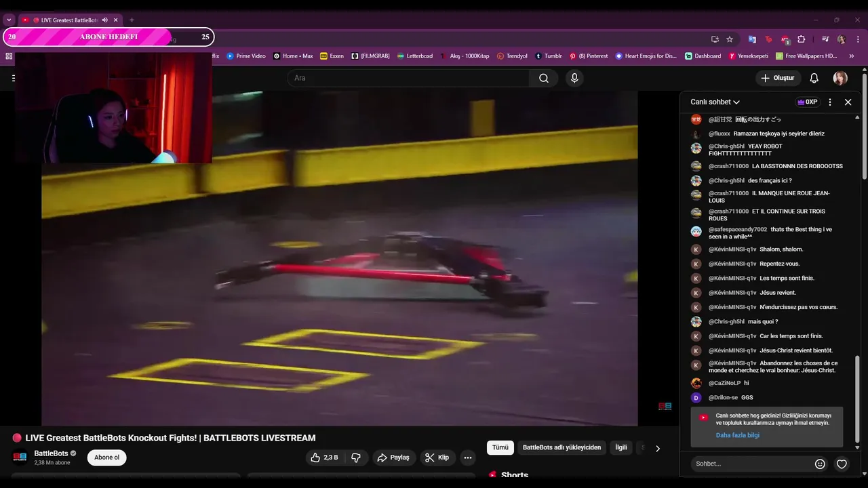This screenshot has height=488, width=868.
Task: Open the install/cast icon in address bar
Action: (x=715, y=39)
